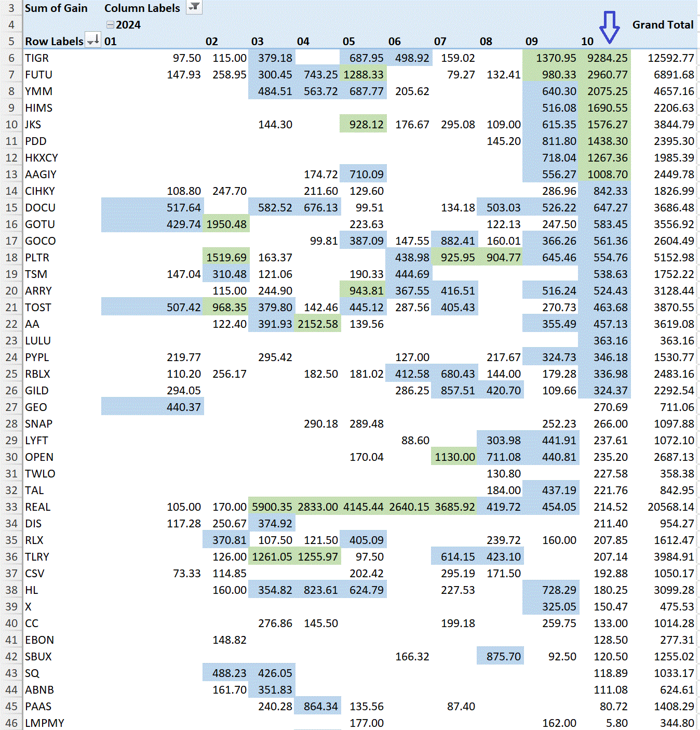Image resolution: width=700 pixels, height=730 pixels.
Task: Open the Row Labels sort dropdown
Action: click(93, 41)
